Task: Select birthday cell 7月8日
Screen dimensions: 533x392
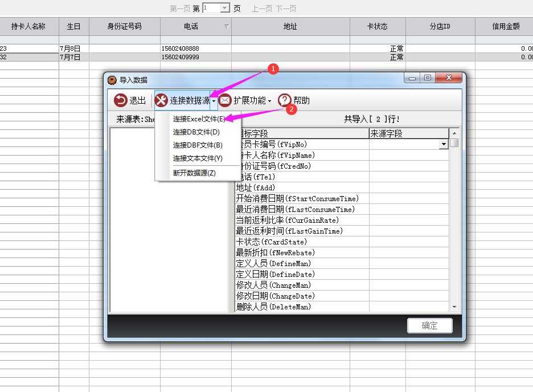Action: tap(74, 48)
